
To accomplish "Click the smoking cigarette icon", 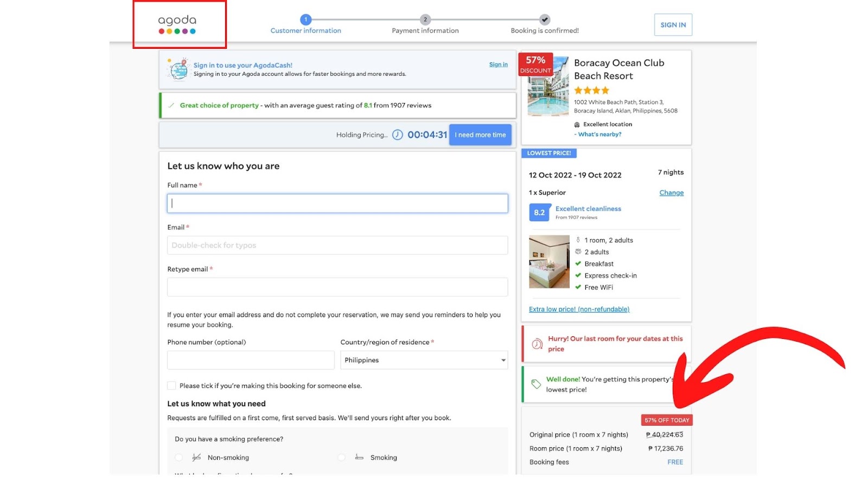I will coord(359,457).
